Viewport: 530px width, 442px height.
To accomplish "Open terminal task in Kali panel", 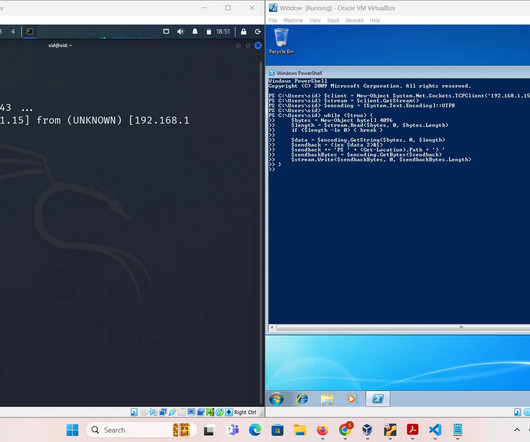I will pos(30,31).
